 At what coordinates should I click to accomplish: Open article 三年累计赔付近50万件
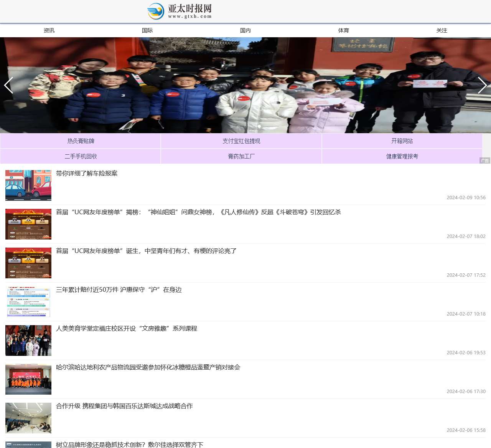pos(119,290)
